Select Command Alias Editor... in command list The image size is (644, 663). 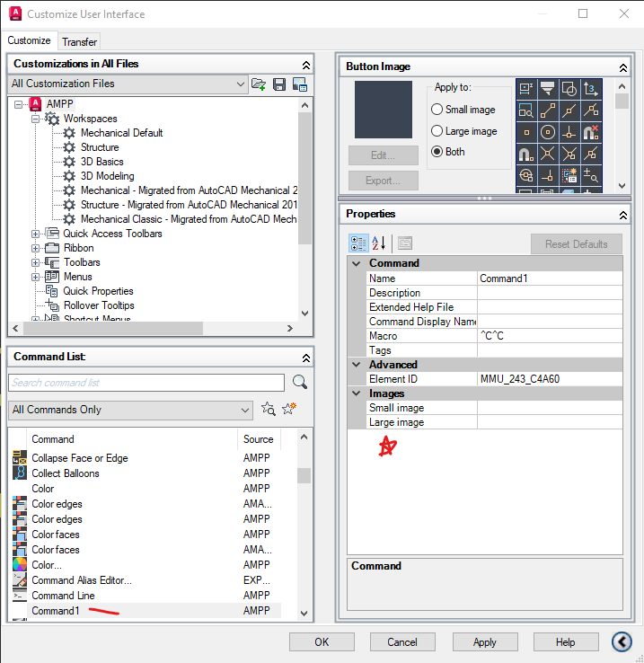[82, 580]
